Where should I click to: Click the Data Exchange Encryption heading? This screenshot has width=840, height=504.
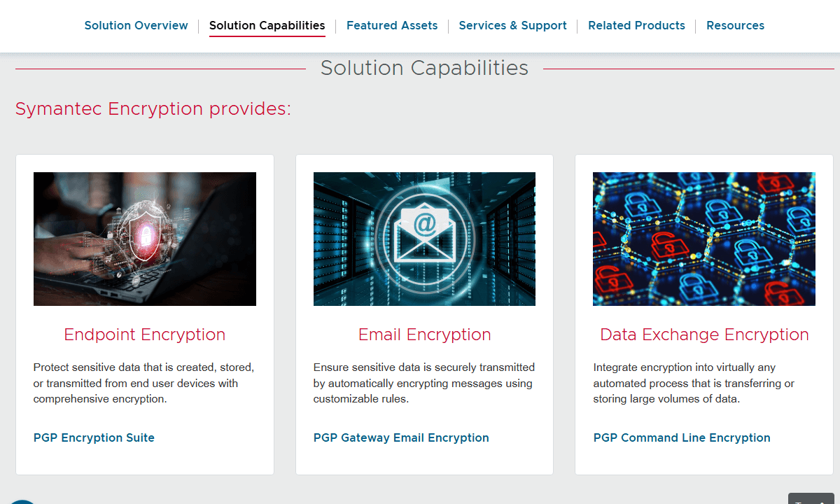coord(703,335)
